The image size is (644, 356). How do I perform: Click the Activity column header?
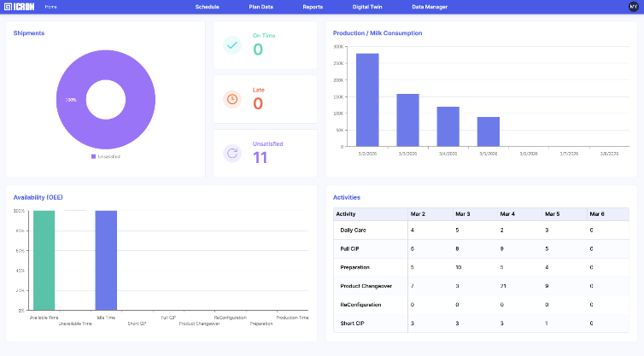pyautogui.click(x=346, y=213)
